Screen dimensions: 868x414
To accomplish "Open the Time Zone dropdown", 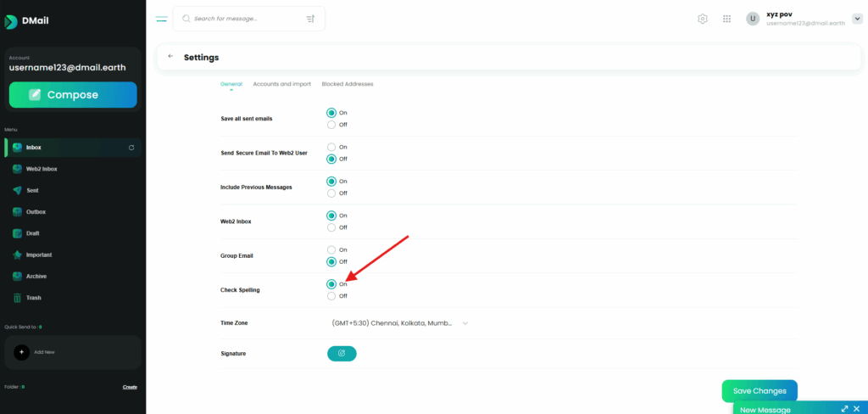I will 399,323.
